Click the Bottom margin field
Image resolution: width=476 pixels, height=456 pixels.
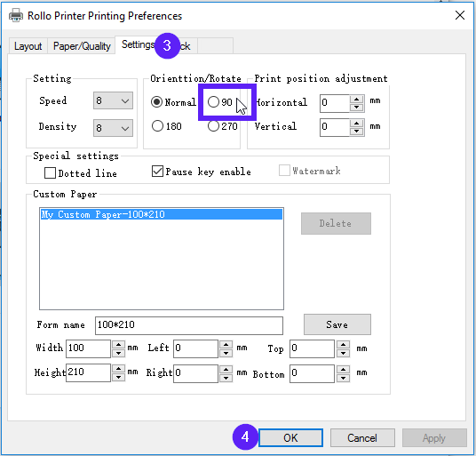click(312, 373)
